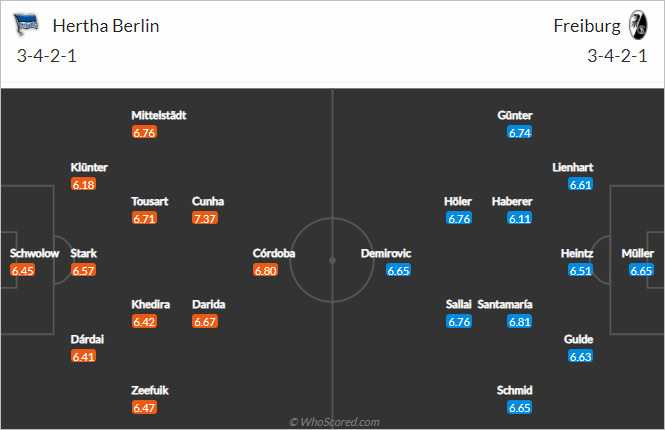Screen dimensions: 665x430
Task: Select Santamaría's 6.81 rating badge
Action: pos(520,322)
